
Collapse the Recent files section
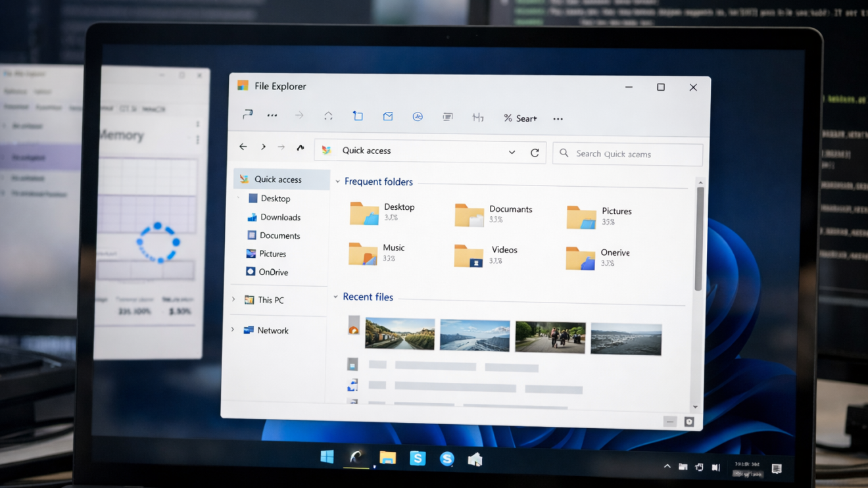pyautogui.click(x=336, y=297)
